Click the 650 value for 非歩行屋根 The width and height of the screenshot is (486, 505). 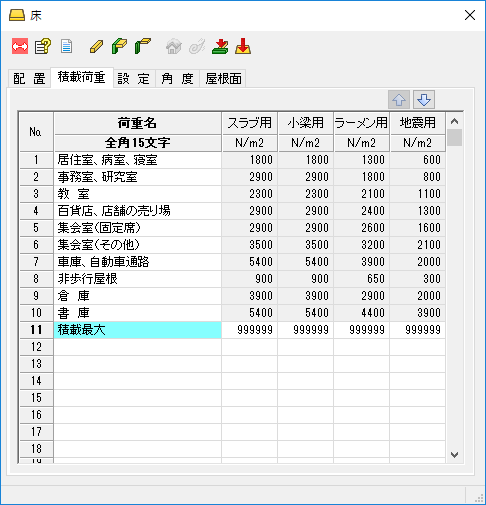pyautogui.click(x=362, y=279)
